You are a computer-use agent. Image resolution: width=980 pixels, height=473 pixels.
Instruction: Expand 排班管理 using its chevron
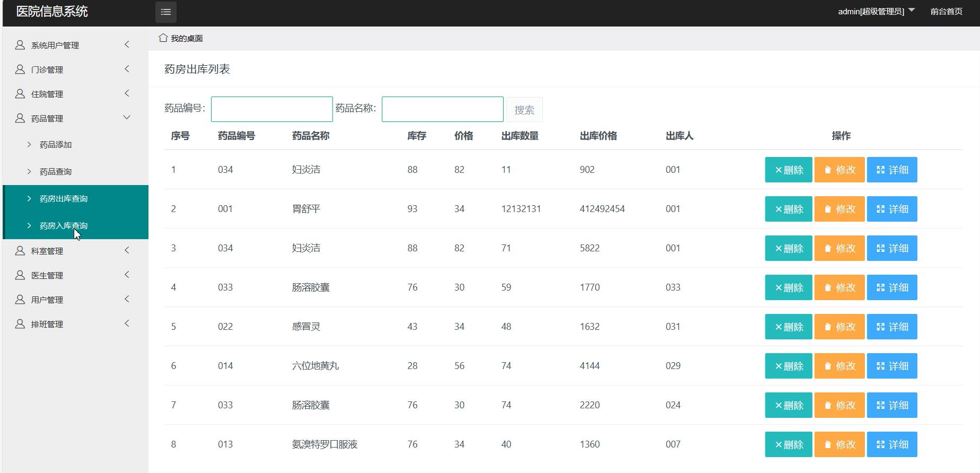[127, 323]
